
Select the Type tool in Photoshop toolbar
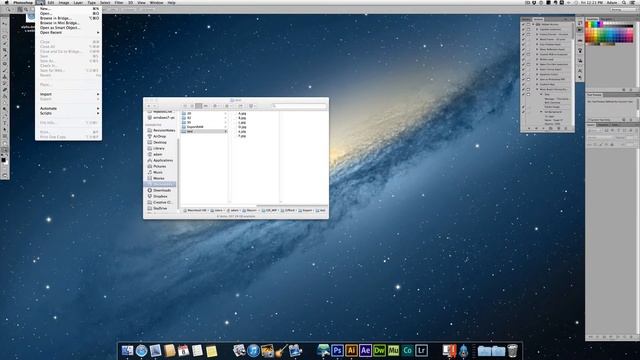4,122
